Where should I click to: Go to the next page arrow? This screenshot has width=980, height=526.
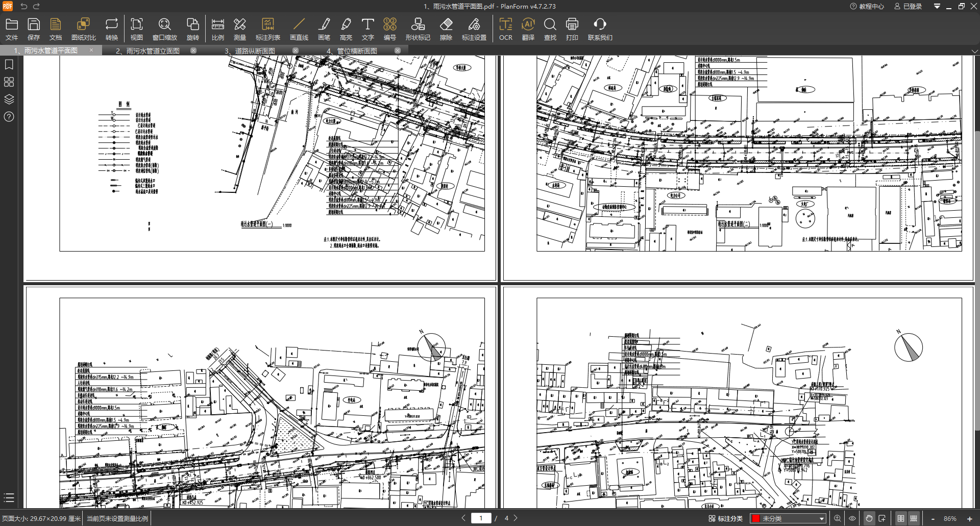click(516, 518)
